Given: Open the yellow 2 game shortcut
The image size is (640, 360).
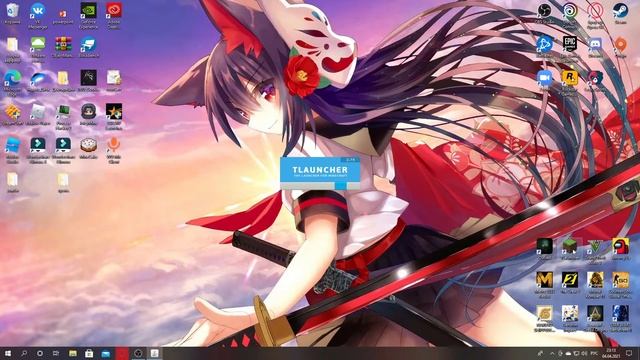Looking at the screenshot, I should pyautogui.click(x=570, y=280).
